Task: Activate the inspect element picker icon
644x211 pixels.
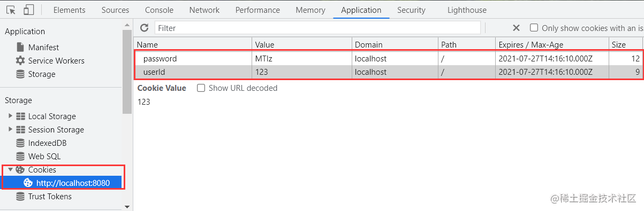Action: (11, 10)
